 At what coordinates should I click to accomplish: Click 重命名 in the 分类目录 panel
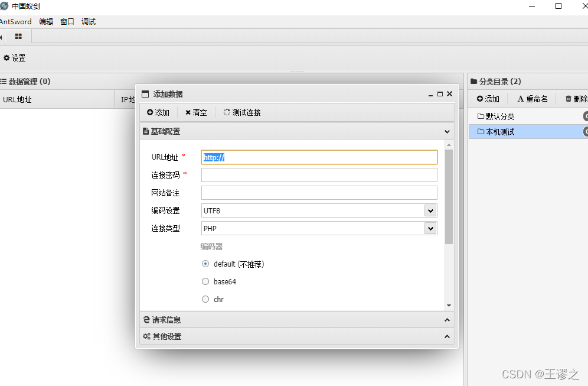533,99
